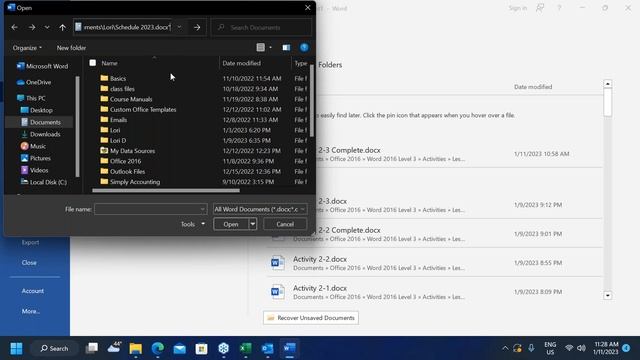Open More... in Word backstage menu
This screenshot has height=360, width=640.
click(31, 311)
